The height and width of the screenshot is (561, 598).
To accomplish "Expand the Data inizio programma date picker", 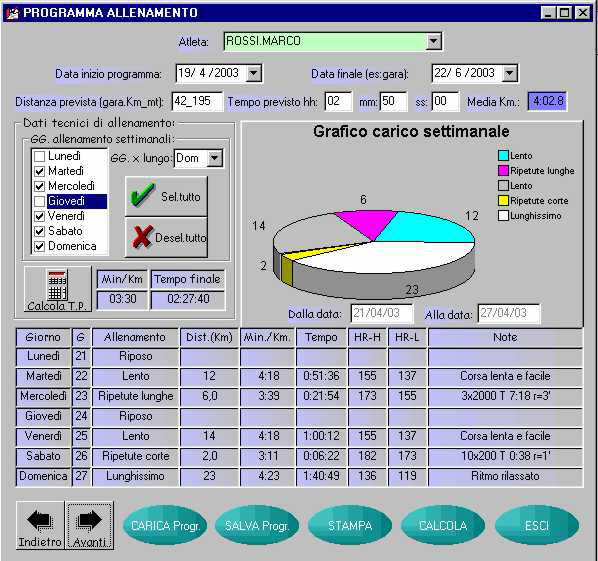I will (254, 73).
